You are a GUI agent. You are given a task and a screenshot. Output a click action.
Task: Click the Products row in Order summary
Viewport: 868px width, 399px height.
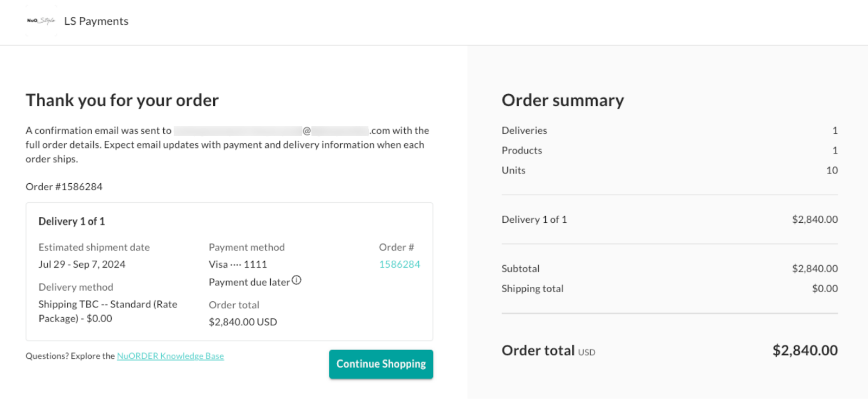[521, 150]
